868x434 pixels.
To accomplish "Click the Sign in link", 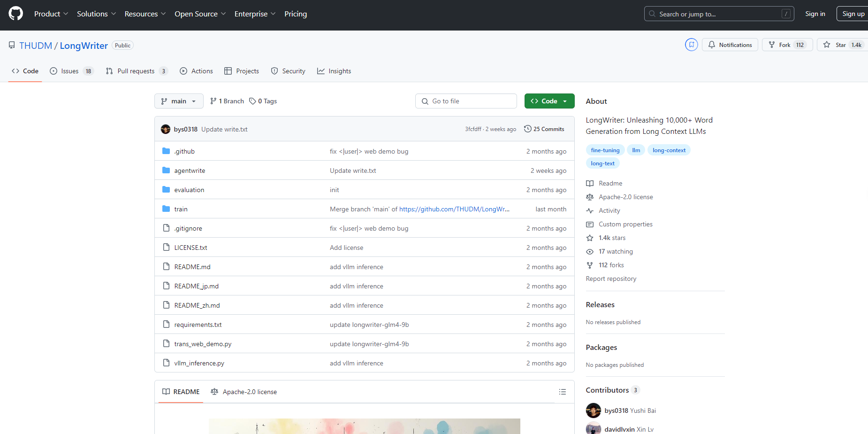I will (815, 14).
